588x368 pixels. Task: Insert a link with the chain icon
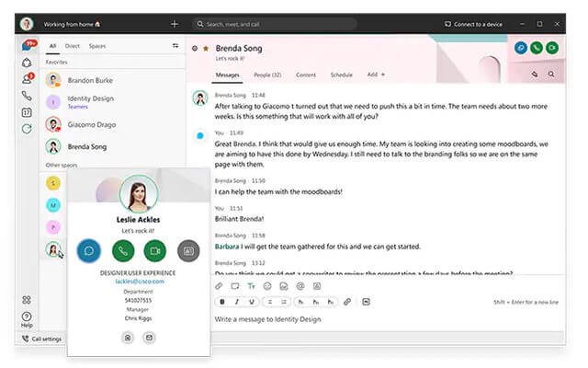tap(347, 302)
